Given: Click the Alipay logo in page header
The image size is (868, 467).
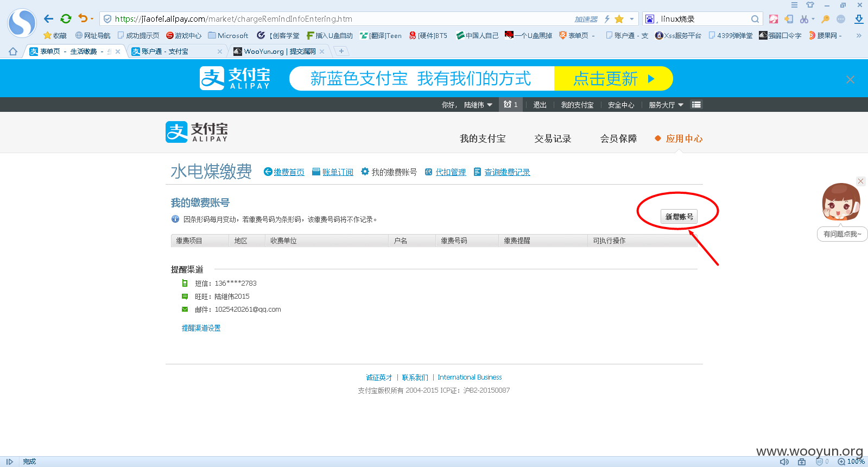Looking at the screenshot, I should 197,132.
